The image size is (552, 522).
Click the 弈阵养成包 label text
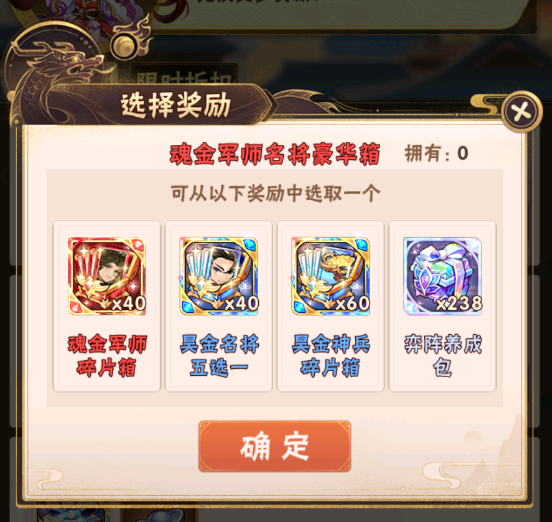tap(443, 356)
